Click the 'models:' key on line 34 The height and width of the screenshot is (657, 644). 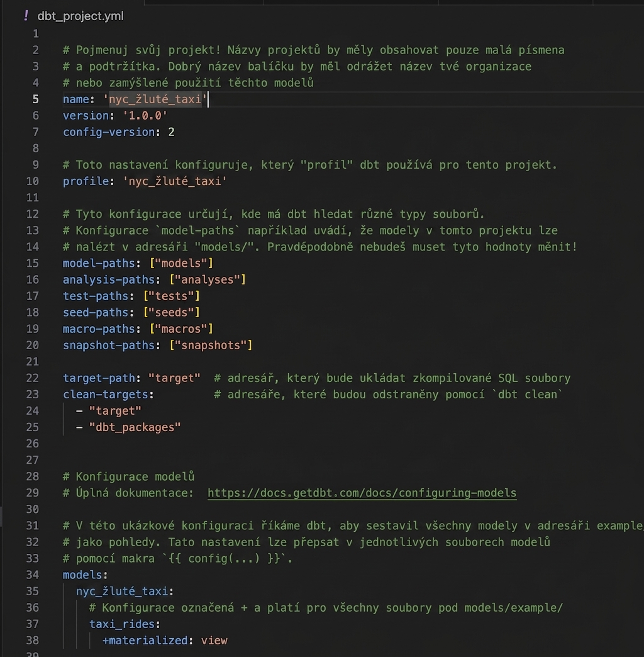pyautogui.click(x=86, y=575)
